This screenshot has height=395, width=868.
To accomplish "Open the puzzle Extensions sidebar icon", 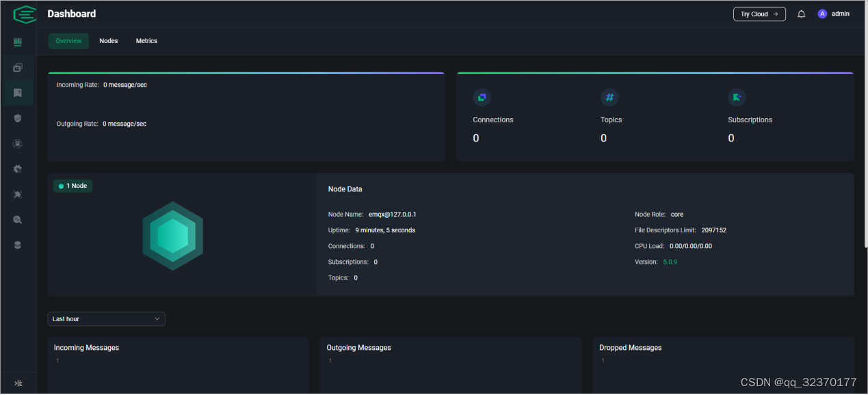I will click(x=18, y=194).
